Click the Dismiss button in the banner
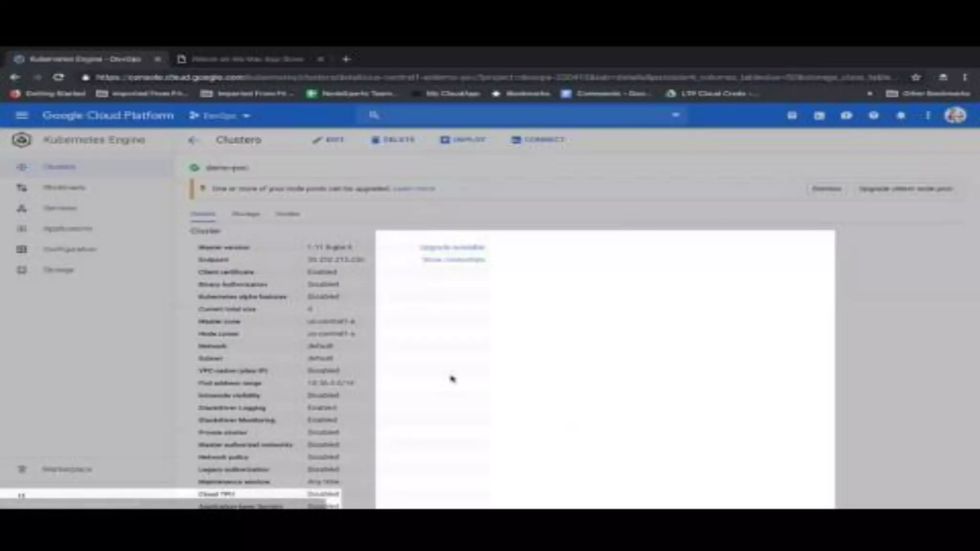This screenshot has height=551, width=980. coord(826,189)
